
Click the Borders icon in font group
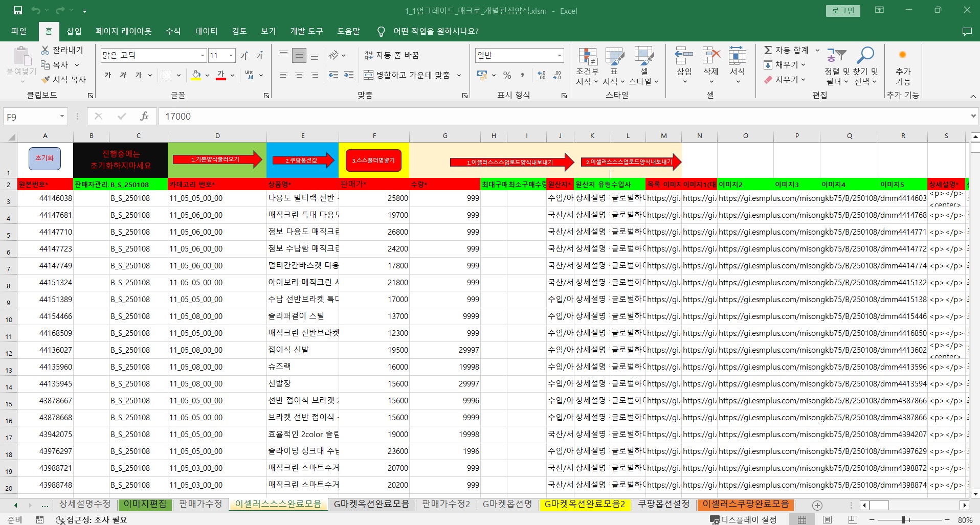point(167,75)
